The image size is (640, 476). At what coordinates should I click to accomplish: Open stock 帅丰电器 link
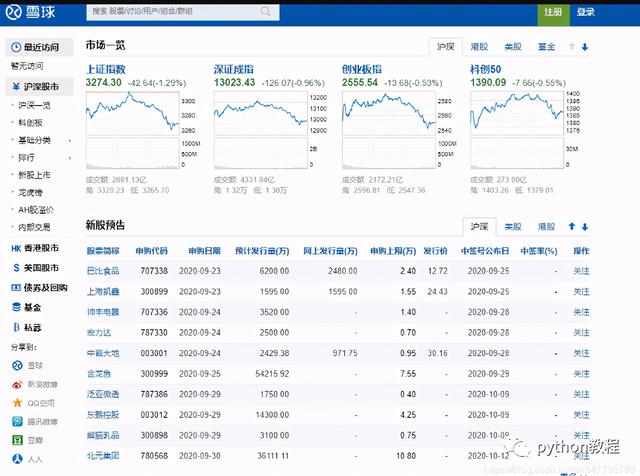pyautogui.click(x=103, y=312)
